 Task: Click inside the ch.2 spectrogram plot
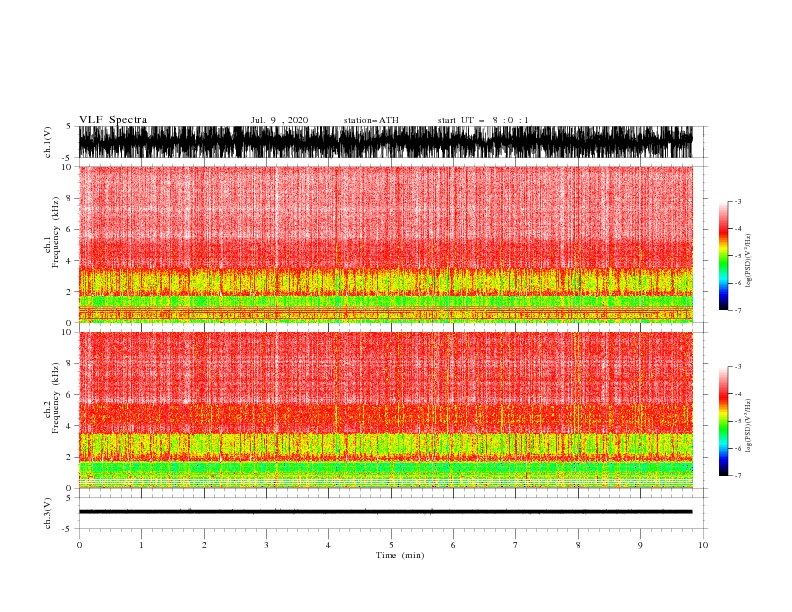(x=385, y=410)
